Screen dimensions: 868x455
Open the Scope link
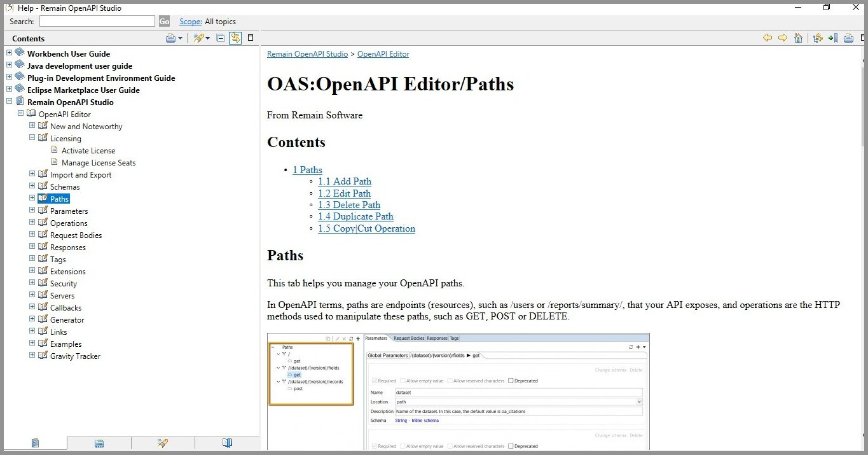pos(190,22)
